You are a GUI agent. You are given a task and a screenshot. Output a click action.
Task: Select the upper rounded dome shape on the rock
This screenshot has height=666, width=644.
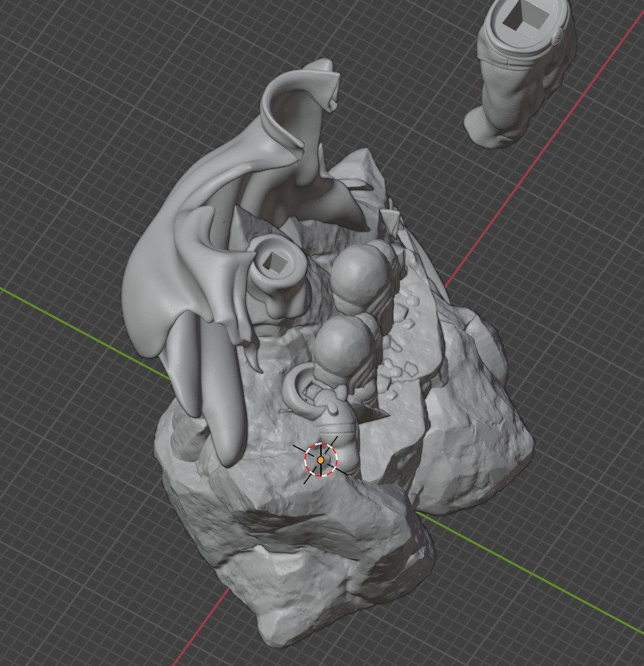361,278
